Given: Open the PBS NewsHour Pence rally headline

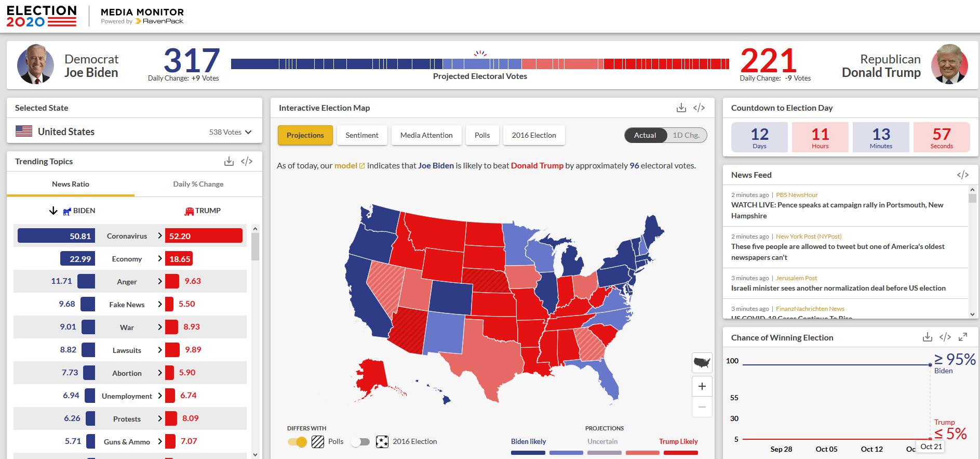Looking at the screenshot, I should pyautogui.click(x=837, y=210).
